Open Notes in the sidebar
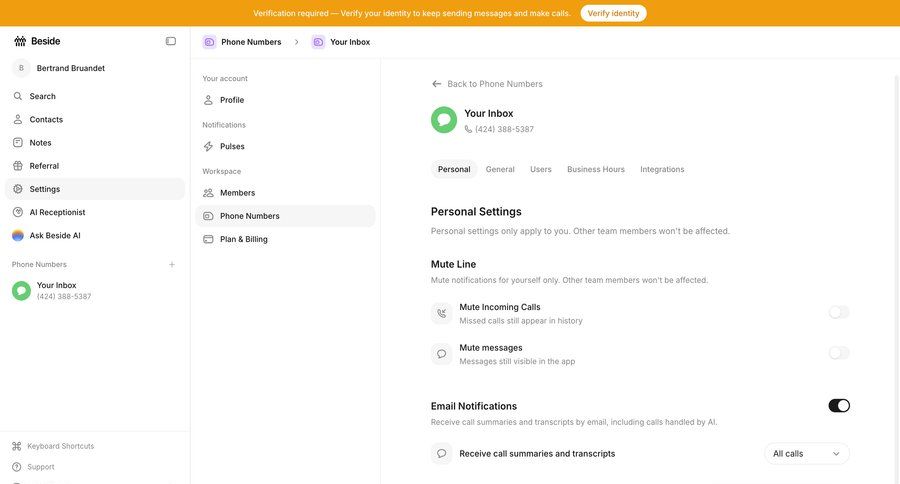The image size is (900, 484). point(95,142)
